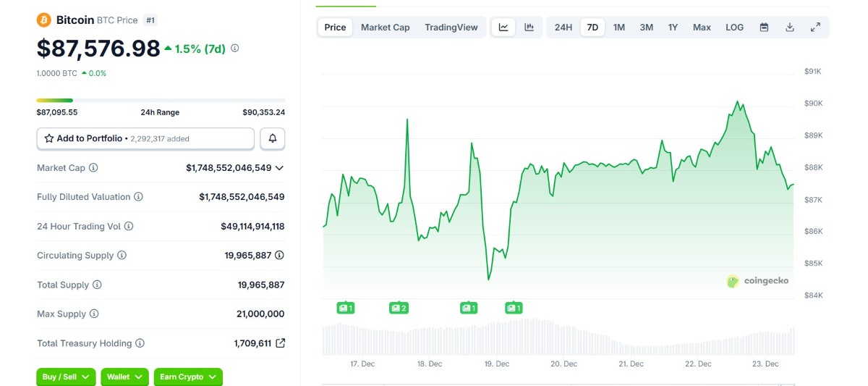
Task: Open Fully Diluted Valuation info icon
Action: click(x=138, y=197)
